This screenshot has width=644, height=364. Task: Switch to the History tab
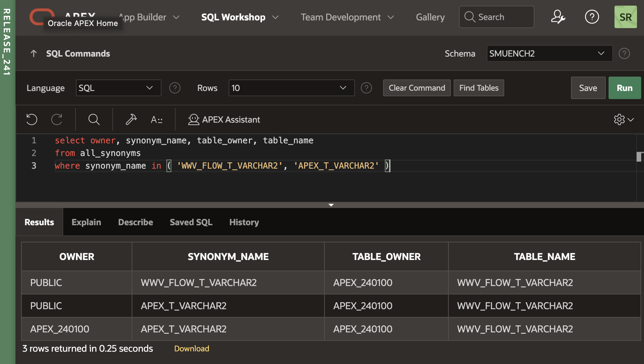244,222
